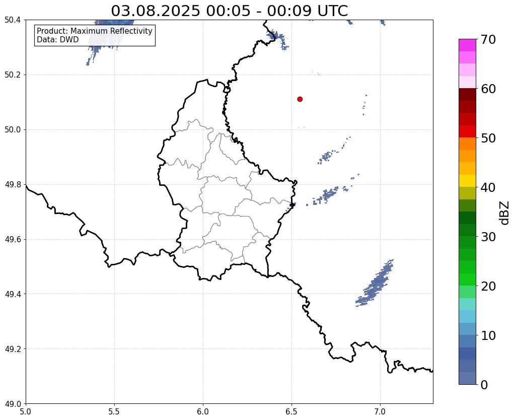
Task: Pick the bright magenta top colorbar segment
Action: (467, 45)
